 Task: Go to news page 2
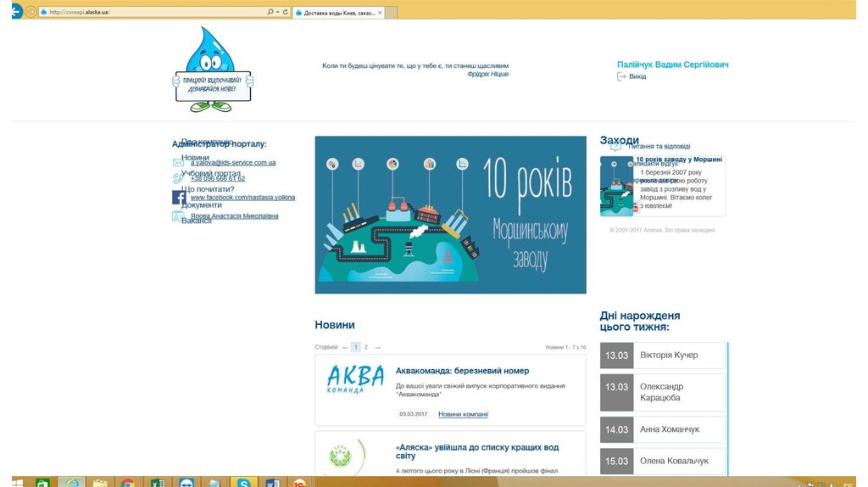[x=366, y=347]
